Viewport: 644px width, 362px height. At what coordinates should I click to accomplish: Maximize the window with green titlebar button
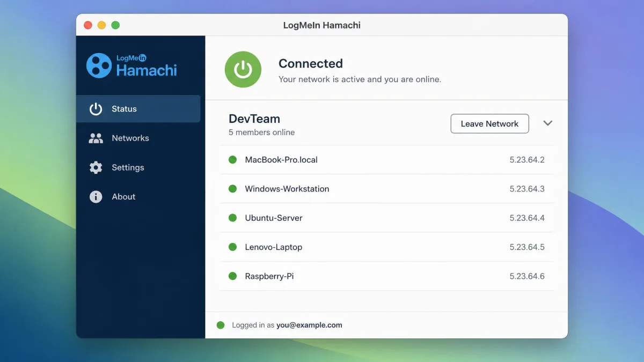pos(115,25)
